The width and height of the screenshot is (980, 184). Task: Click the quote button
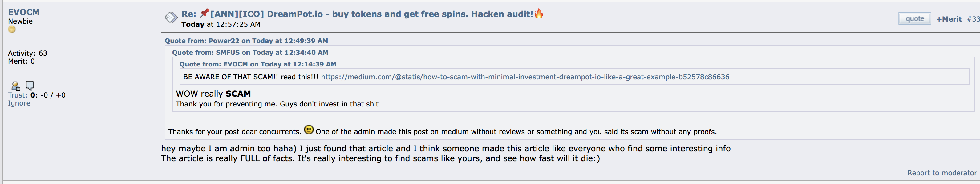click(915, 19)
